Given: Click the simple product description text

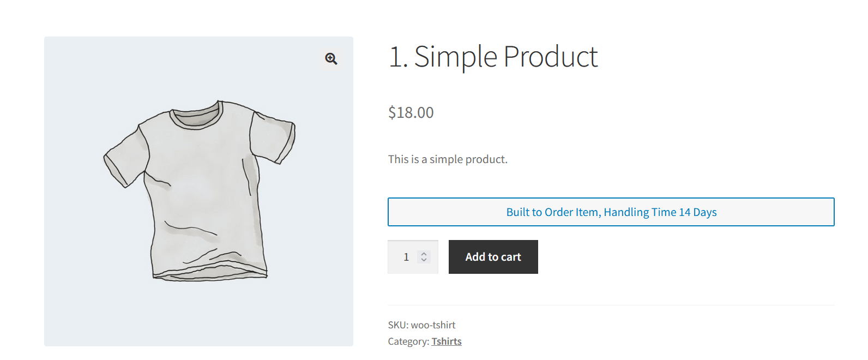Looking at the screenshot, I should [448, 159].
